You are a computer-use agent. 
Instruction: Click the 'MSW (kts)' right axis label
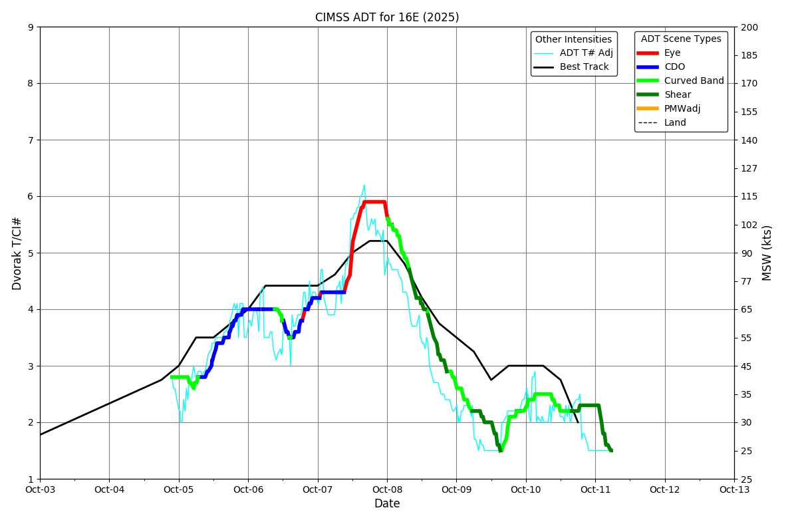pyautogui.click(x=767, y=253)
